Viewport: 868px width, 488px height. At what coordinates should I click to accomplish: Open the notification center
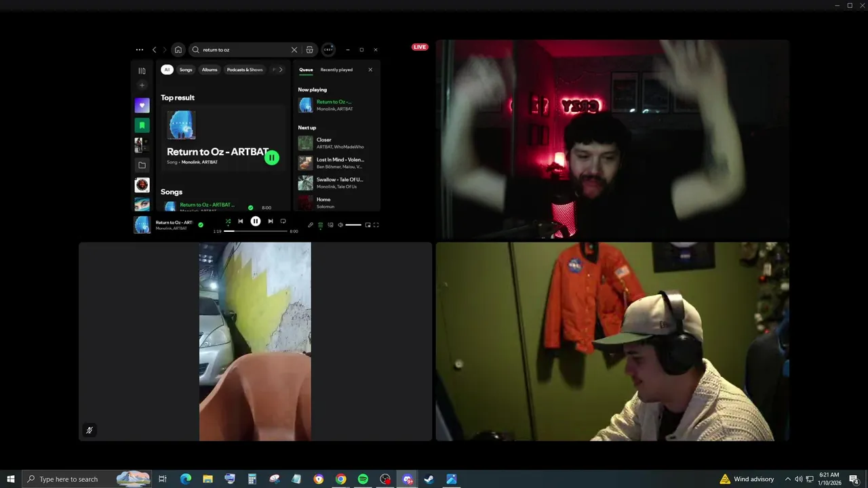854,479
